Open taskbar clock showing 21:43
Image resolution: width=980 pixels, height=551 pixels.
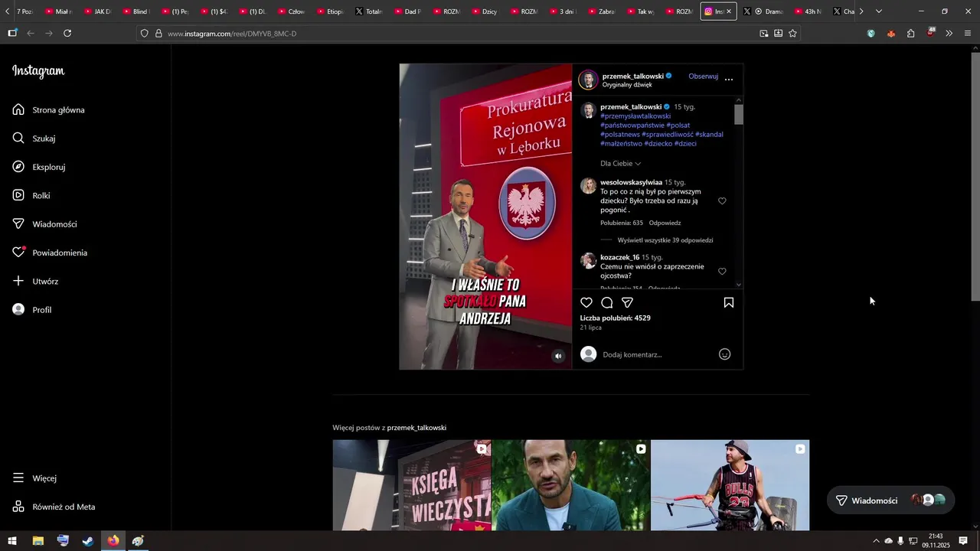point(936,541)
